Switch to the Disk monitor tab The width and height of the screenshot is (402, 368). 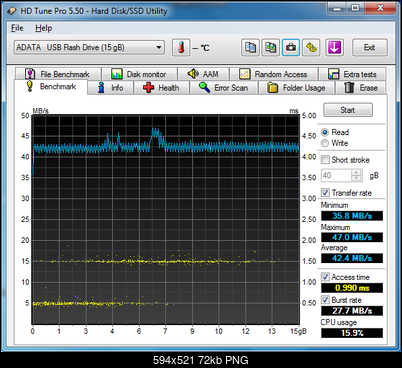(x=139, y=74)
